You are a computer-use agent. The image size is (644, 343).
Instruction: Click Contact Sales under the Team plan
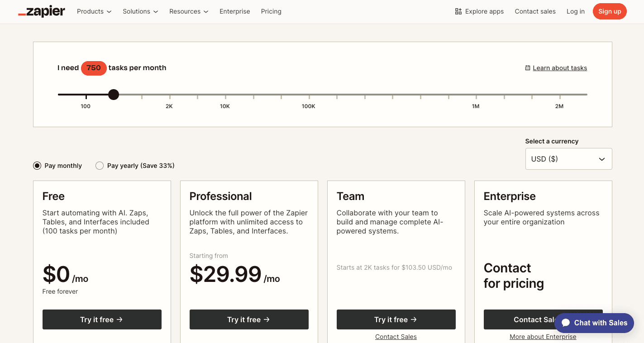tap(396, 336)
